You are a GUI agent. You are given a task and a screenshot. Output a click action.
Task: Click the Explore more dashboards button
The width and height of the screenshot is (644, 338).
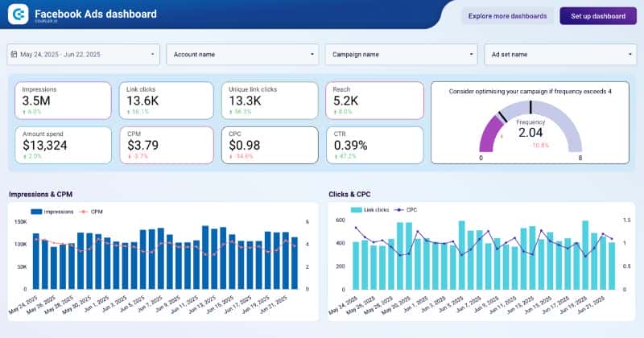[507, 15]
